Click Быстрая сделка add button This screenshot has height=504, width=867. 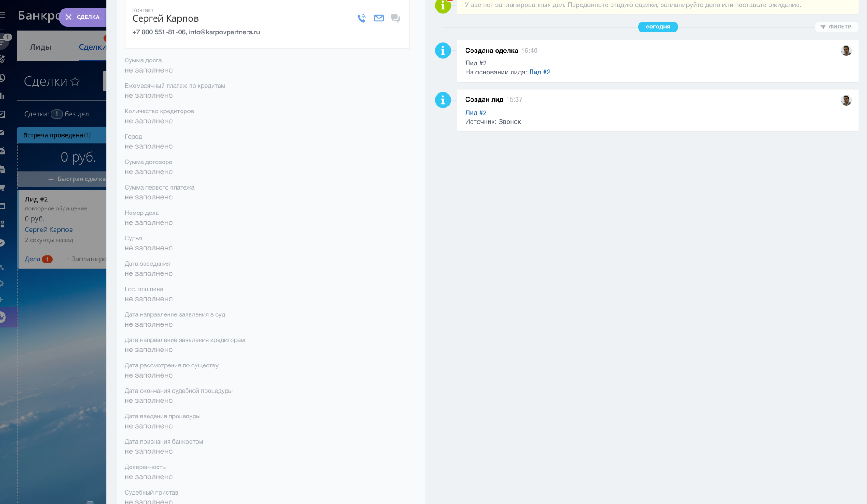[77, 179]
